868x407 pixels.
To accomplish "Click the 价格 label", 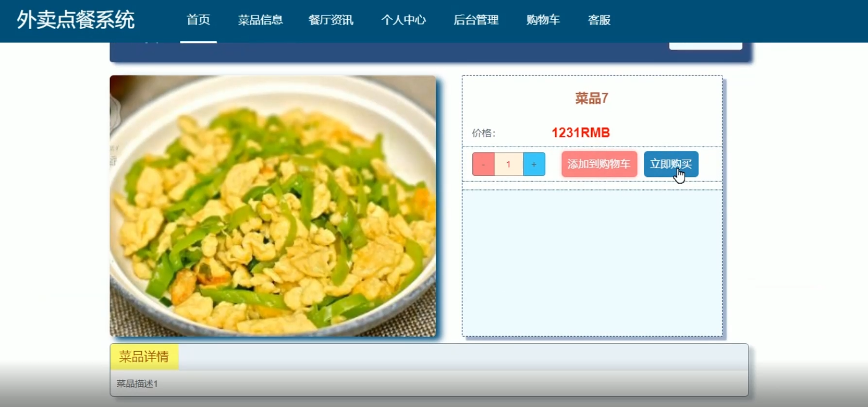I will (x=484, y=133).
